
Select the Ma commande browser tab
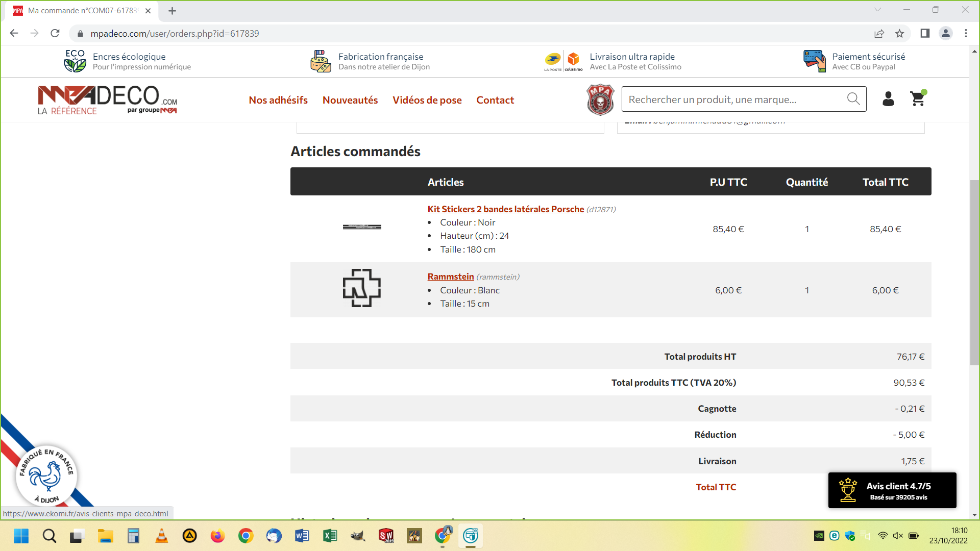[x=82, y=11]
